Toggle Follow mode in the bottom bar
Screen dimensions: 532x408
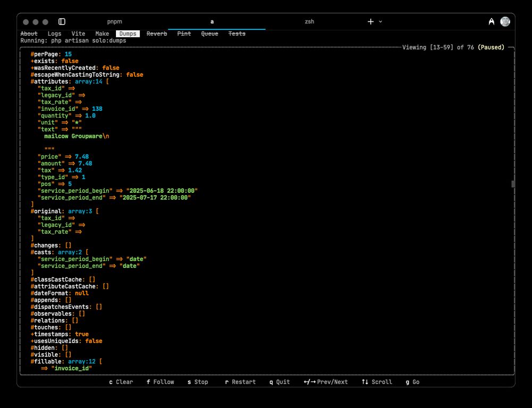point(160,382)
